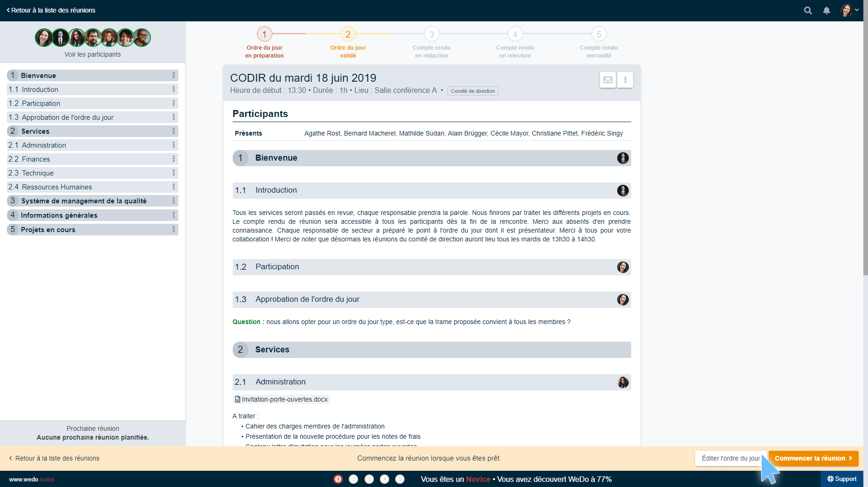This screenshot has width=868, height=487.
Task: Click Voir les participants link
Action: [x=92, y=54]
